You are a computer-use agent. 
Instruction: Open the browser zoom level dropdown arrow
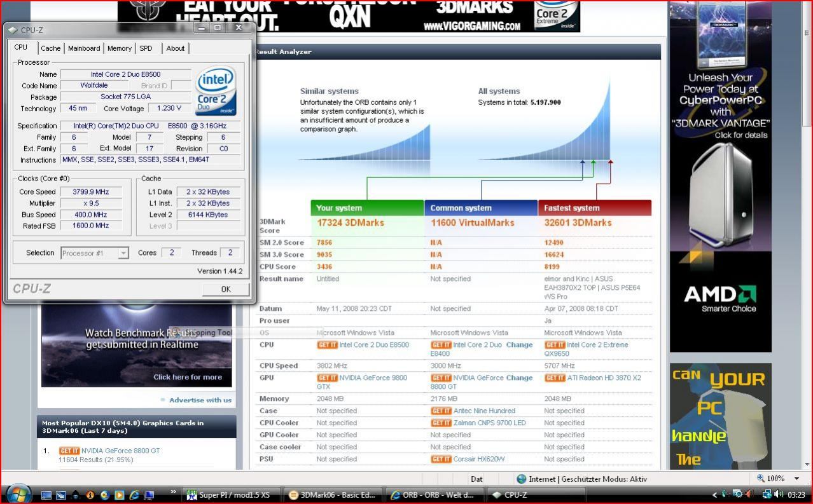coord(796,479)
